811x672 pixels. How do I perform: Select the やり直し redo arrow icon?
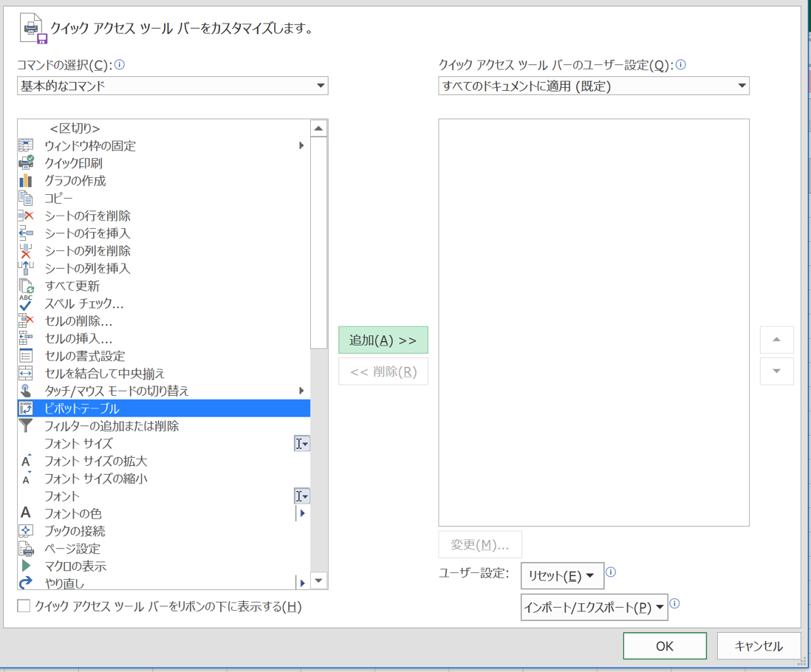(26, 583)
